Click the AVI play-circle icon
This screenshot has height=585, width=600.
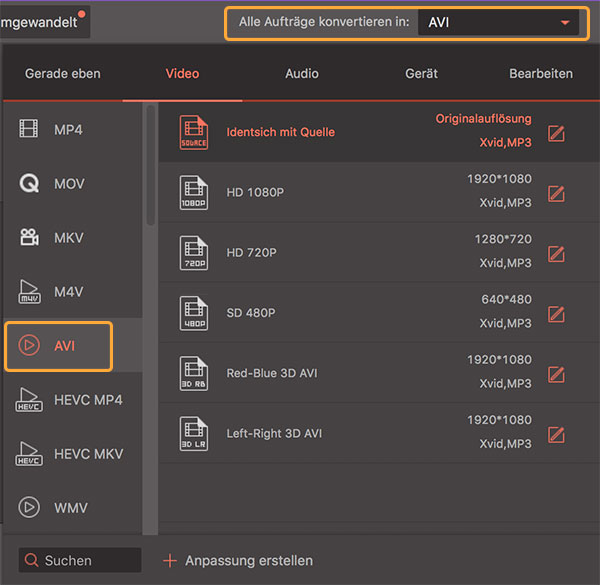click(x=29, y=345)
